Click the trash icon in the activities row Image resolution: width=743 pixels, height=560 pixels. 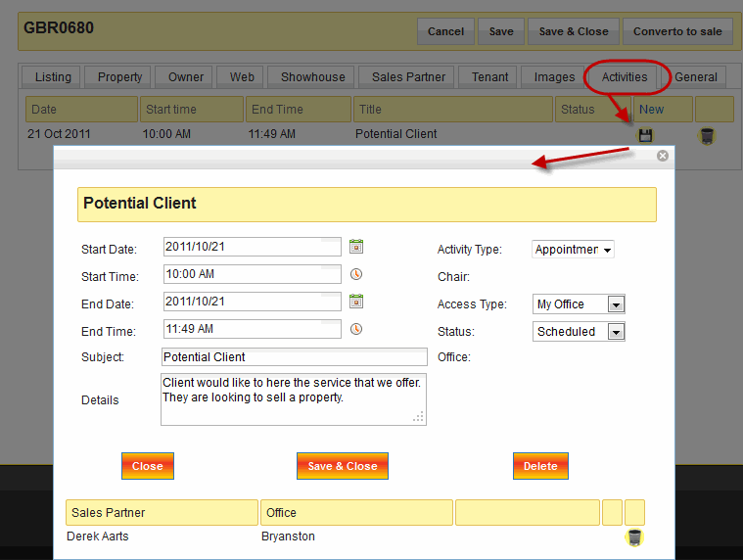point(707,136)
